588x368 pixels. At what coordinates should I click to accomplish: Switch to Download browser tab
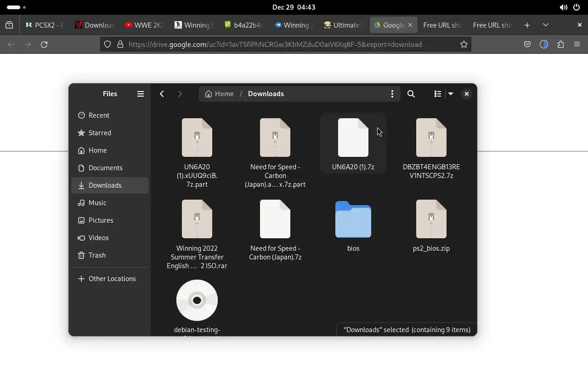pyautogui.click(x=95, y=25)
